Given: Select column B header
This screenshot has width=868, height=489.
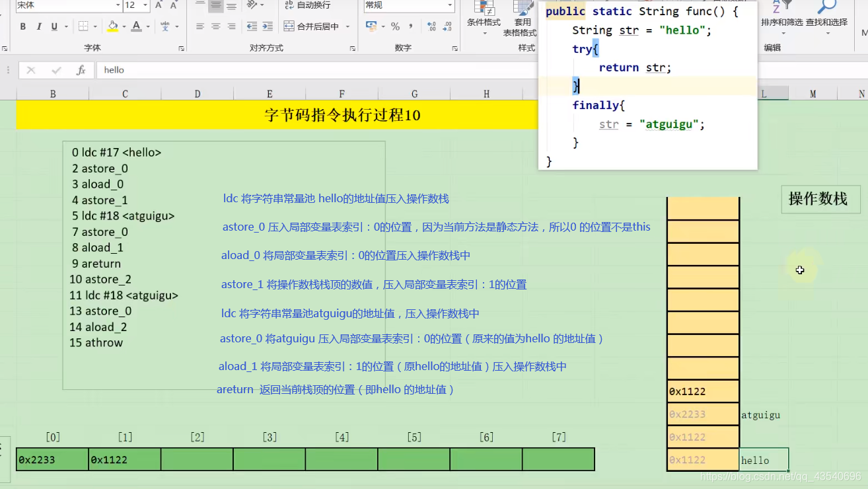Looking at the screenshot, I should 53,94.
